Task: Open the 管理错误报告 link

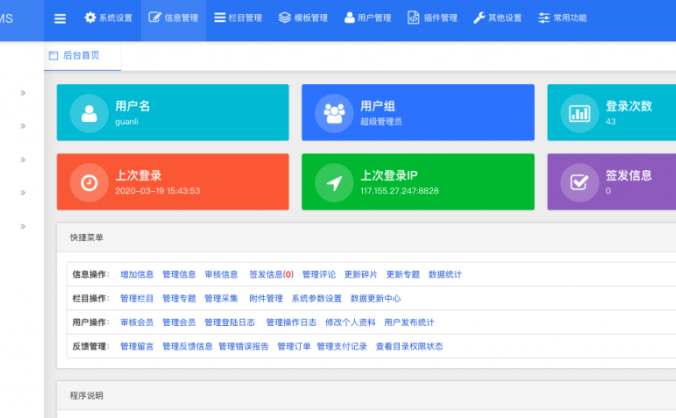Action: (244, 346)
